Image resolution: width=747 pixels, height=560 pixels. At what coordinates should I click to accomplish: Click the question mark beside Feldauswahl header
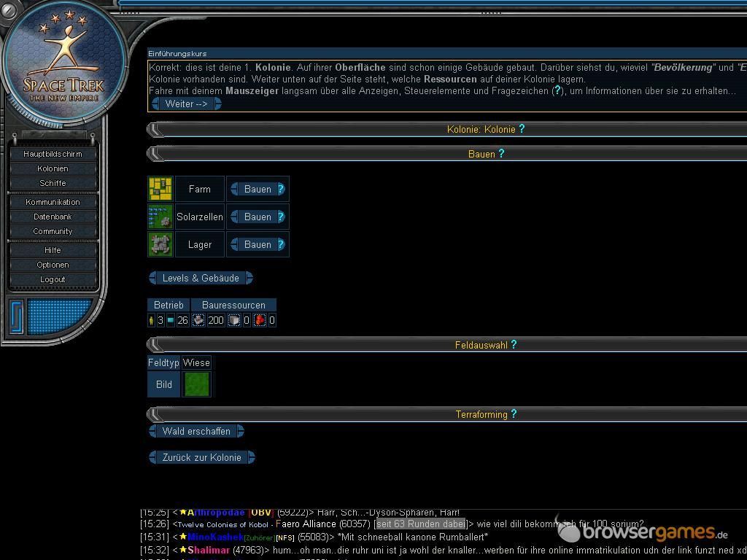pyautogui.click(x=514, y=344)
